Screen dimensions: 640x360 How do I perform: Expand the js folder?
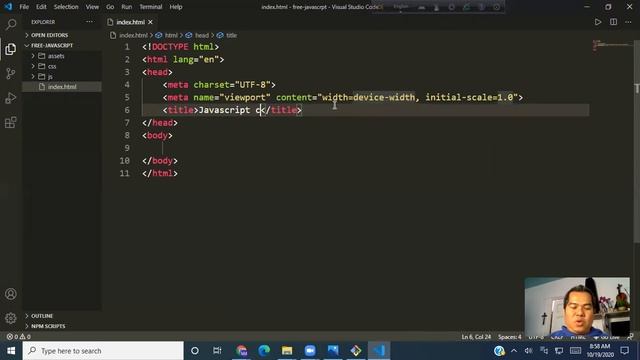click(x=50, y=76)
